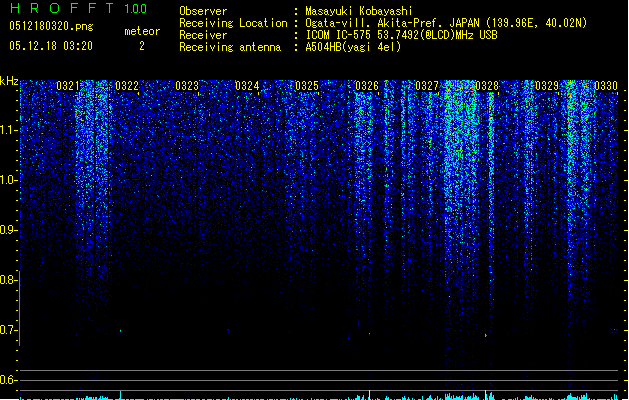
Task: Click the Ogata-vill. Akita-Pref. JAPAN location text
Action: (446, 23)
